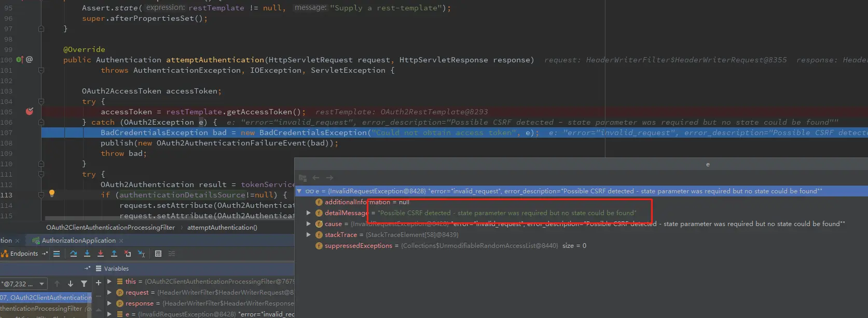868x318 pixels.
Task: Expand the e variable in Variables
Action: 109,314
